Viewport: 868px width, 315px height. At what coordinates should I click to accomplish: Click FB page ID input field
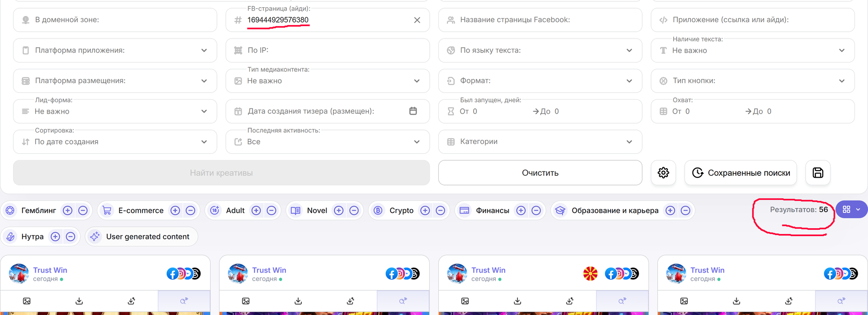click(x=327, y=20)
